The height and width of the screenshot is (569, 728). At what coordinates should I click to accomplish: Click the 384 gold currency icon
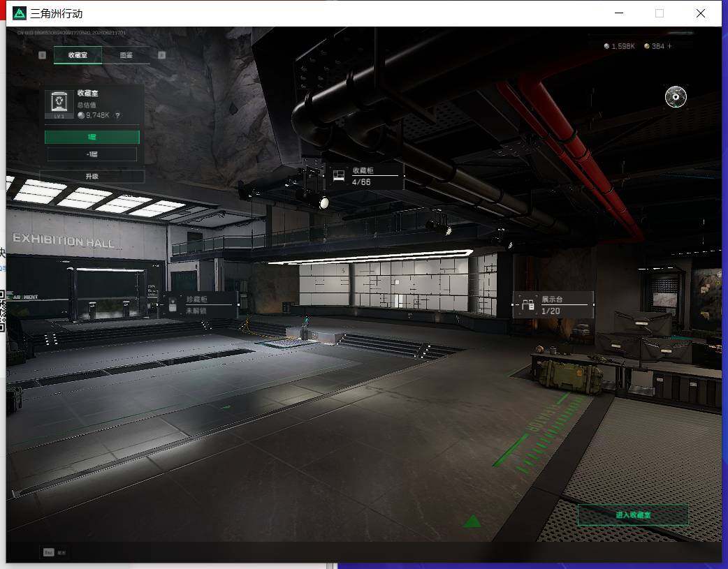pyautogui.click(x=647, y=46)
